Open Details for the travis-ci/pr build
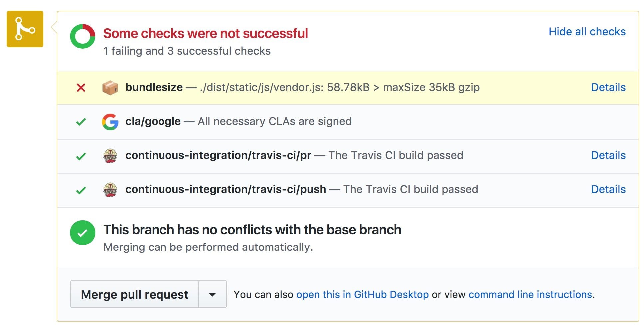This screenshot has width=644, height=330. click(x=608, y=155)
